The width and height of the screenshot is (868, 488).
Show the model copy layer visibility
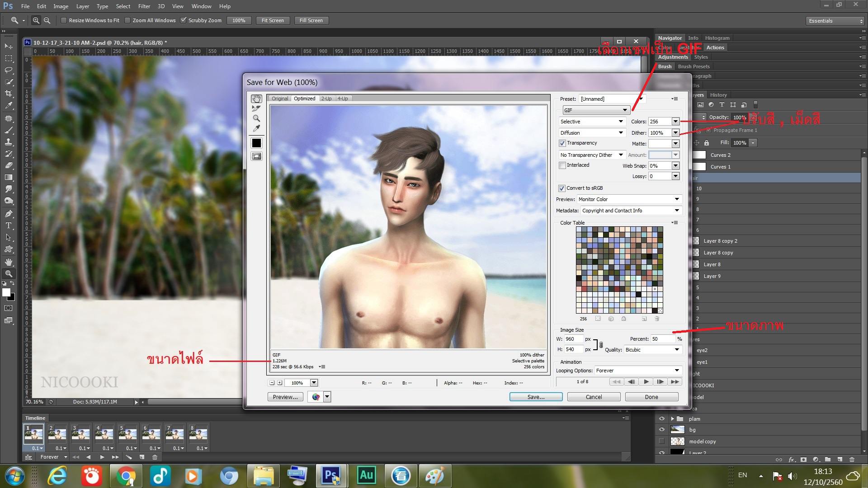tap(662, 441)
